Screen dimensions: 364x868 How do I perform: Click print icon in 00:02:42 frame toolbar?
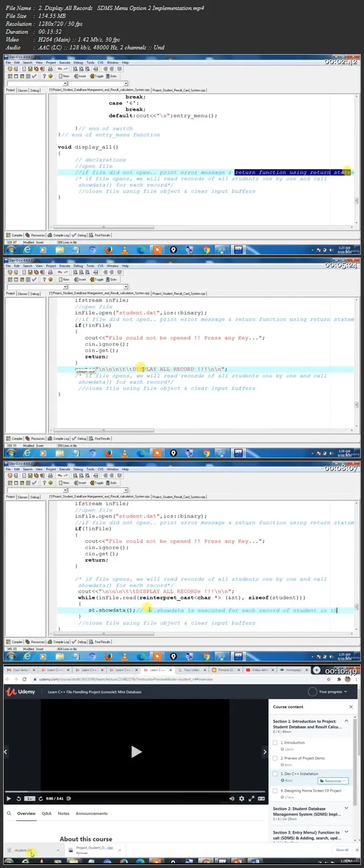pos(50,69)
